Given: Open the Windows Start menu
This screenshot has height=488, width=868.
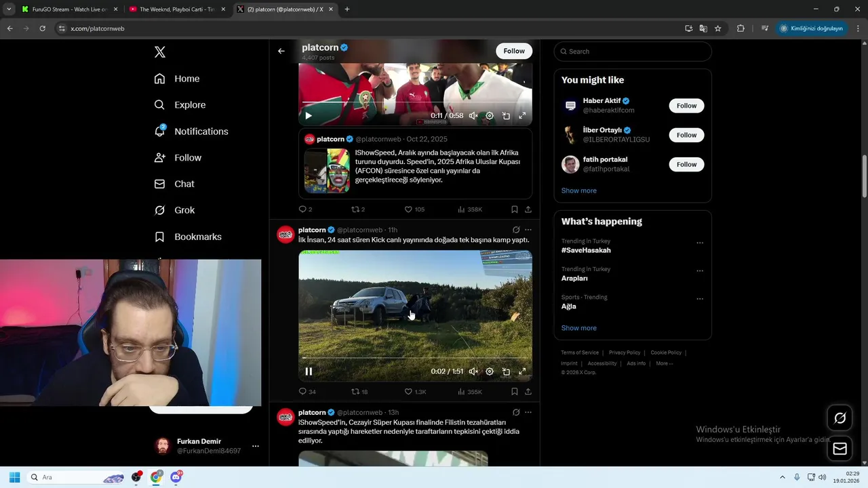Looking at the screenshot, I should point(14,477).
